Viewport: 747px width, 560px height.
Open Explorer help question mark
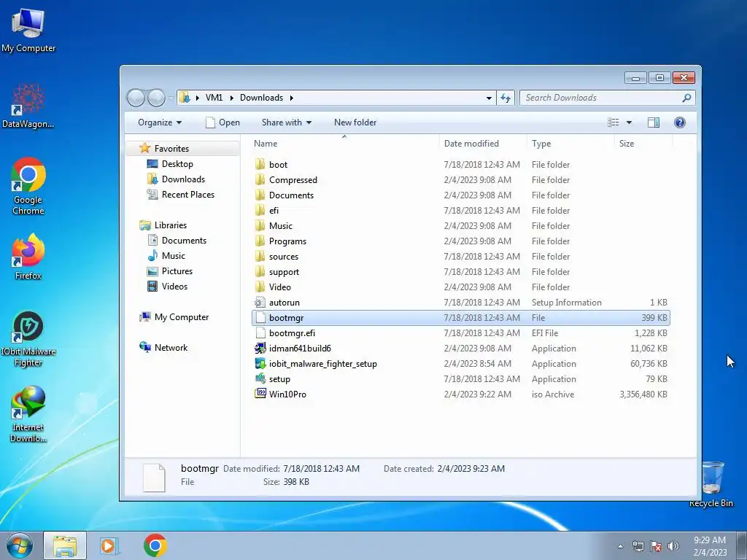coord(680,122)
